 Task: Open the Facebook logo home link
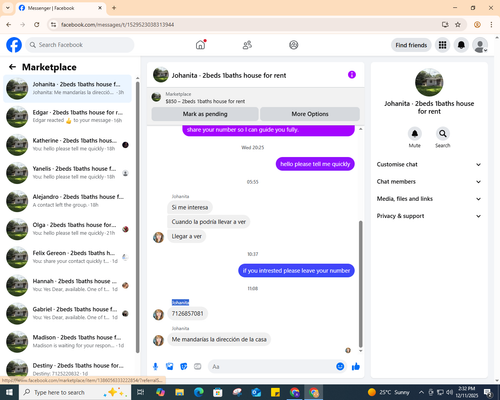tap(14, 45)
